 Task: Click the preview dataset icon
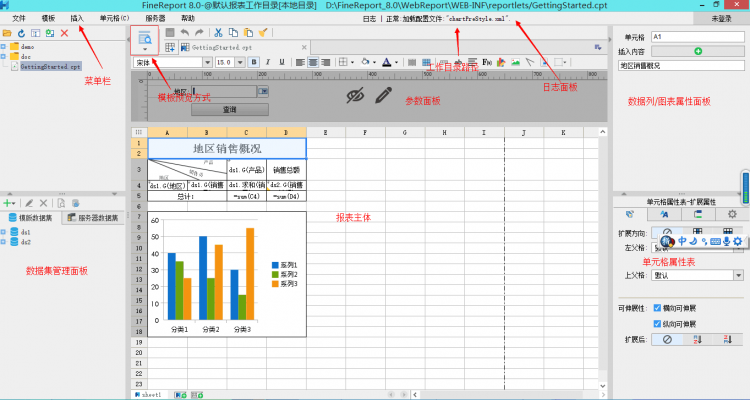(x=61, y=203)
